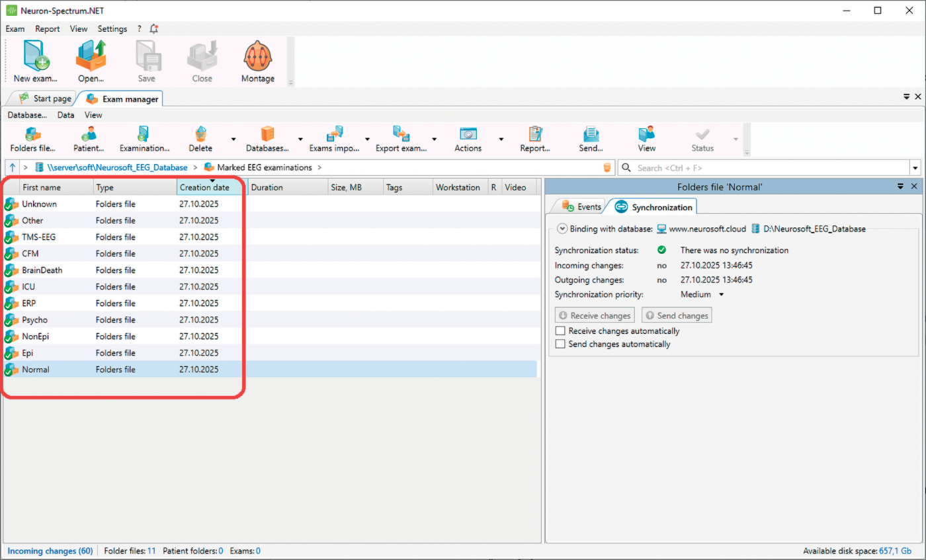Click the TMS-EEG folder file icon
The image size is (926, 560).
[11, 238]
